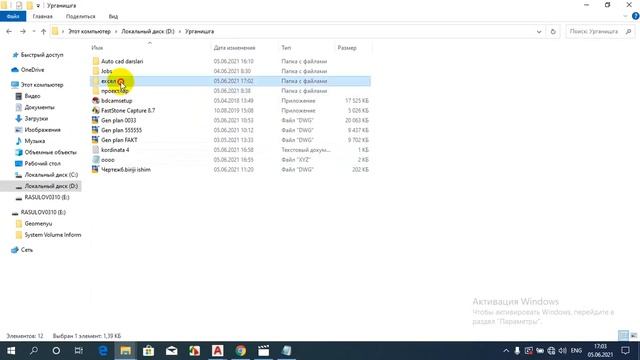
Task: Click Локальный диск (D:) in the breadcrumb
Action: pyautogui.click(x=148, y=31)
